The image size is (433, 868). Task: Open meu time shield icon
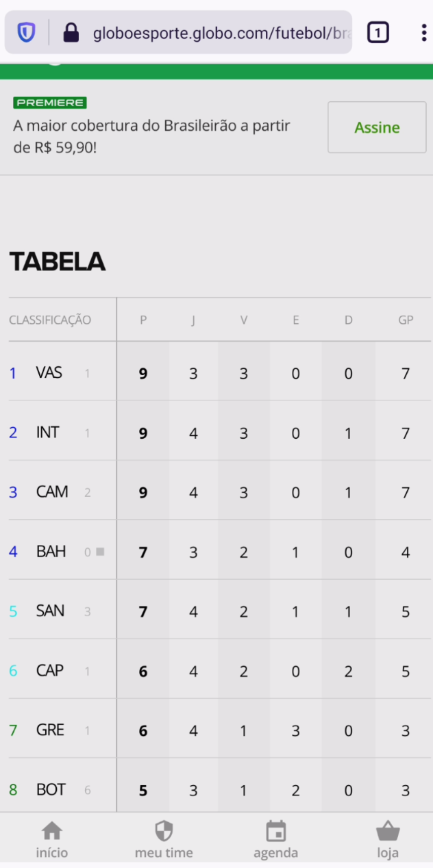click(164, 832)
